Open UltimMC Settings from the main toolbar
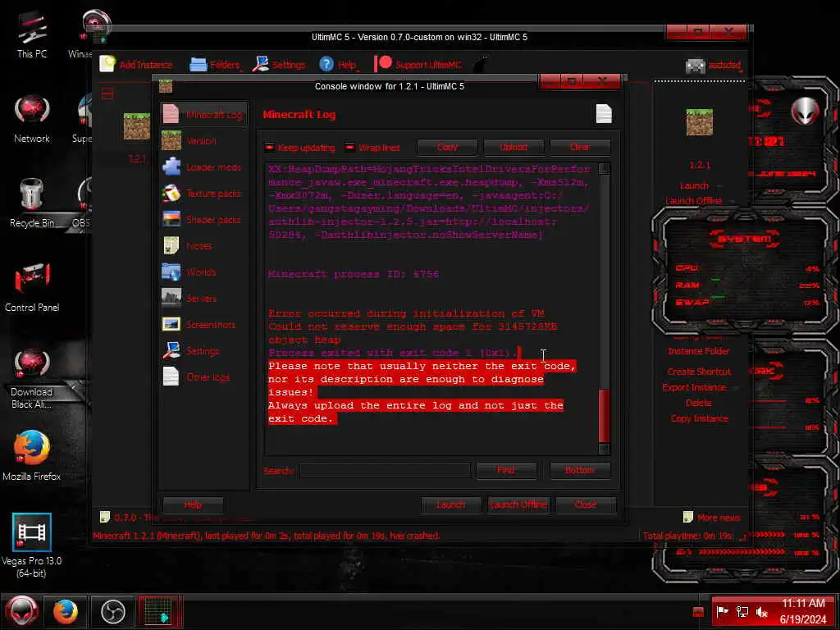840x630 pixels. (279, 64)
